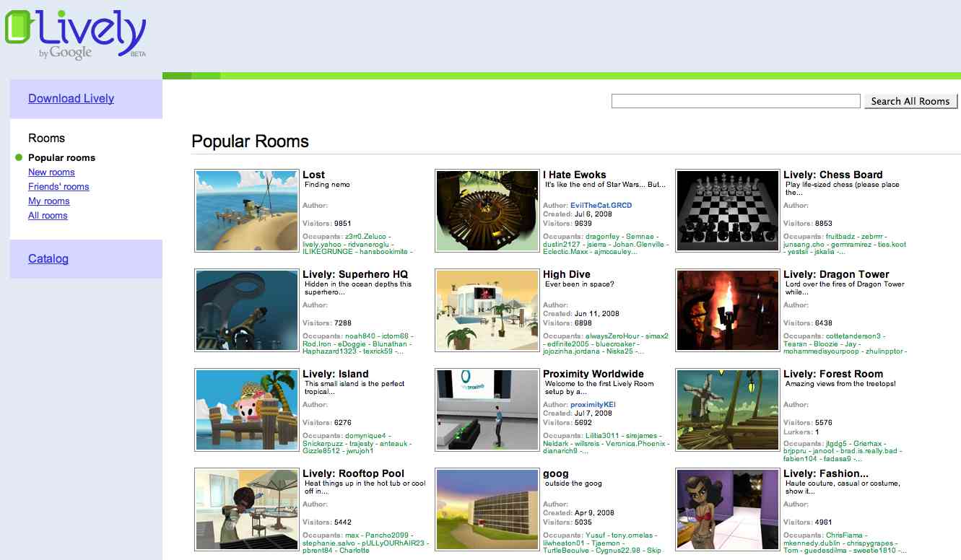Open the Lively: Fashion thumbnail
This screenshot has height=560, width=961.
(x=728, y=509)
